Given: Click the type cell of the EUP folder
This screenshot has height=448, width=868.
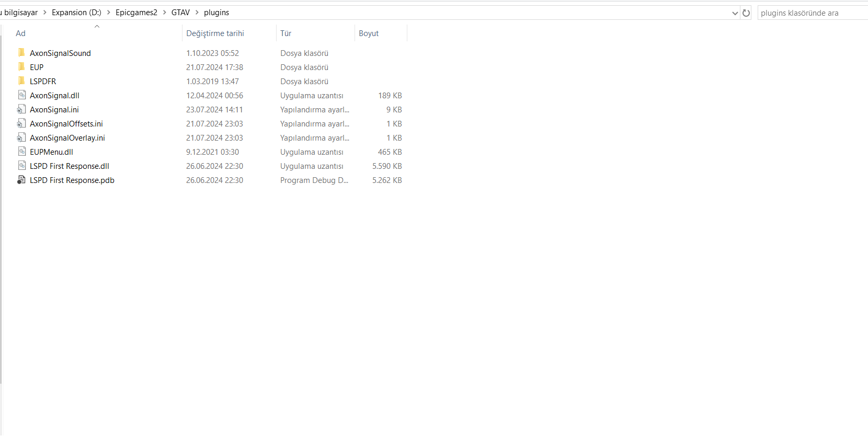Looking at the screenshot, I should pos(304,67).
